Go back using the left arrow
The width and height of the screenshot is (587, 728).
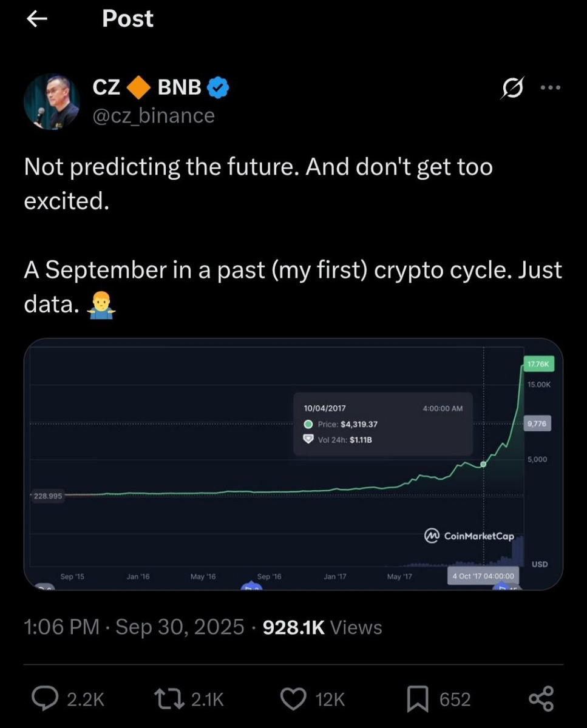pos(37,19)
